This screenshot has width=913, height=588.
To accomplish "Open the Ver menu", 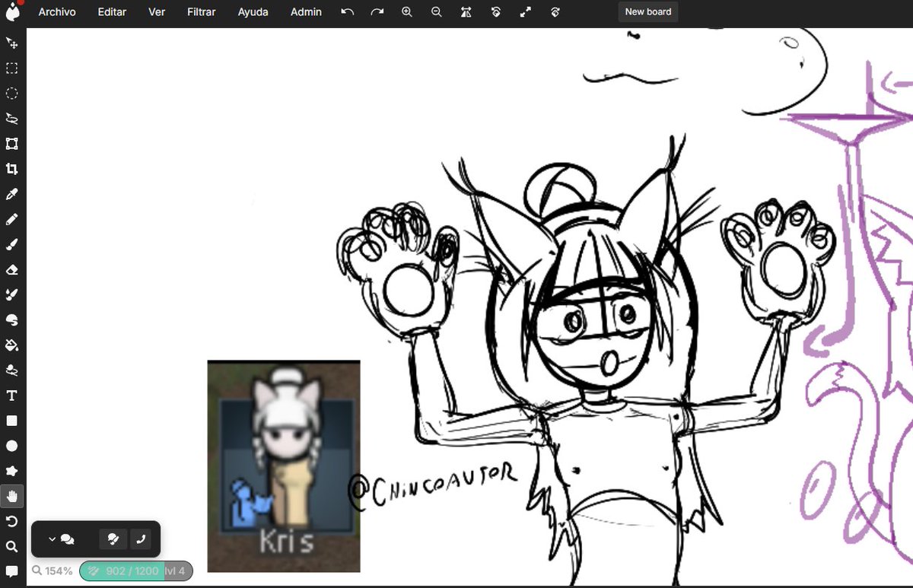I will (157, 12).
